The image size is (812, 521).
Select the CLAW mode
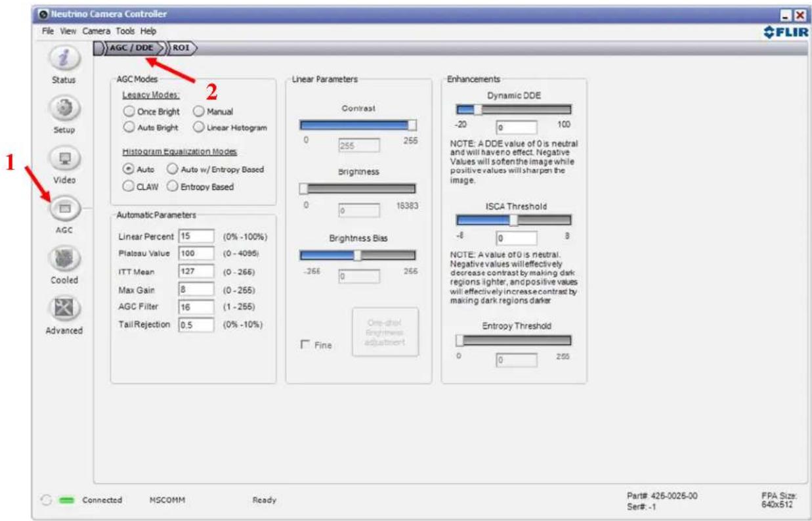(129, 186)
